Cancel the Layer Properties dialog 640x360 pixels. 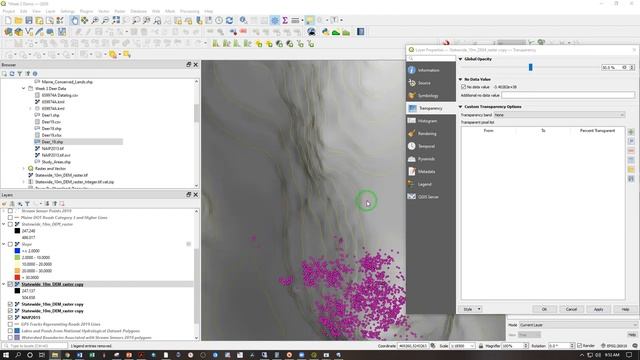coord(571,309)
